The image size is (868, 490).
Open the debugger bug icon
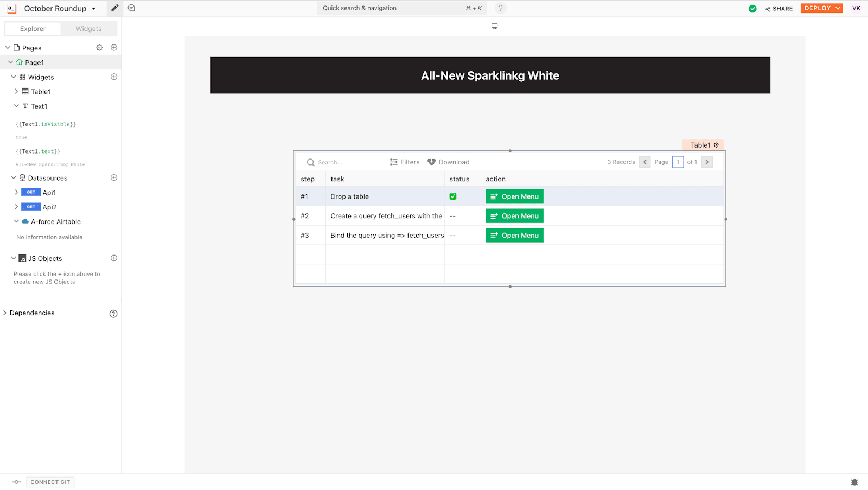tap(854, 482)
